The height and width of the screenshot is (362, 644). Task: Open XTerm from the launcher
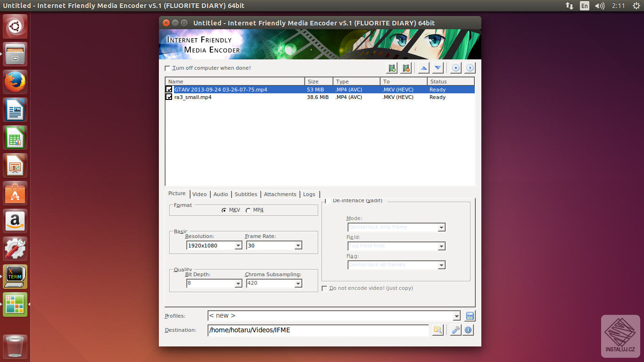(x=16, y=277)
